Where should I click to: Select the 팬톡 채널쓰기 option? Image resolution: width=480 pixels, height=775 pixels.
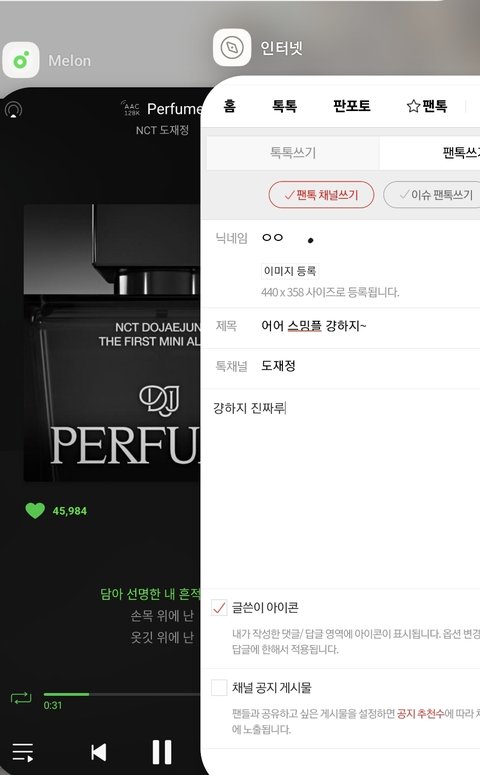321,195
